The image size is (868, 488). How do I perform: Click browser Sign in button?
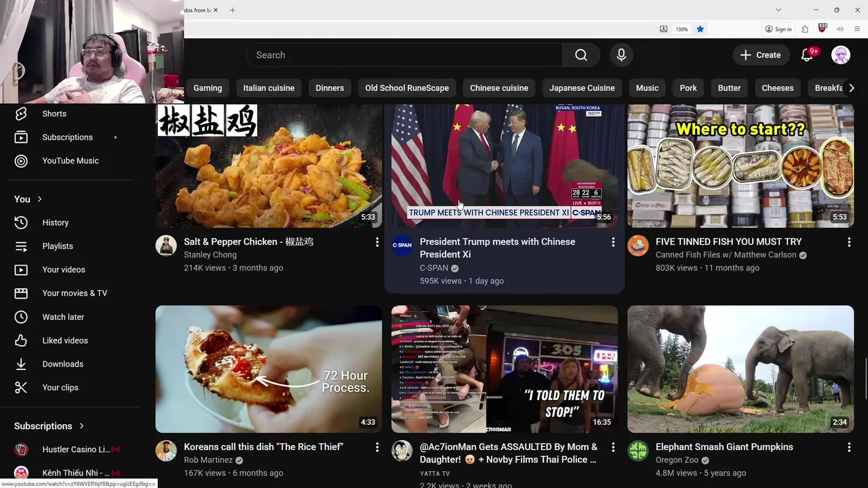(x=778, y=29)
